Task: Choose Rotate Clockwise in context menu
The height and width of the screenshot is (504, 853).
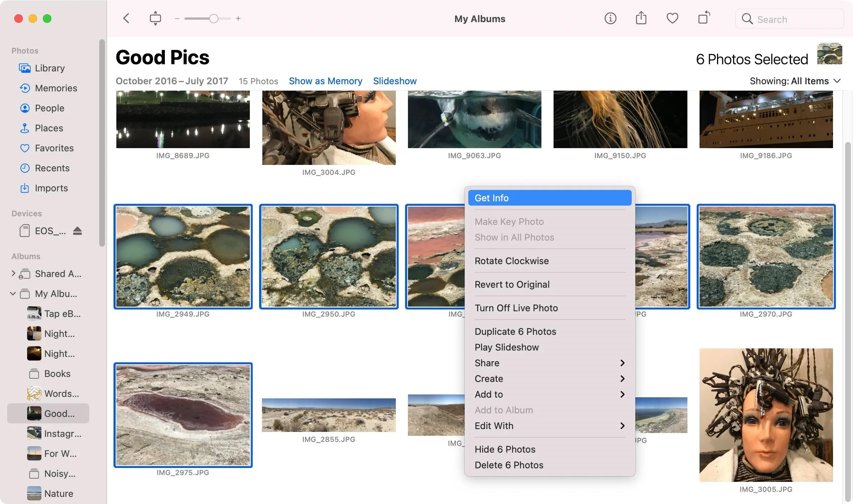Action: click(x=550, y=261)
